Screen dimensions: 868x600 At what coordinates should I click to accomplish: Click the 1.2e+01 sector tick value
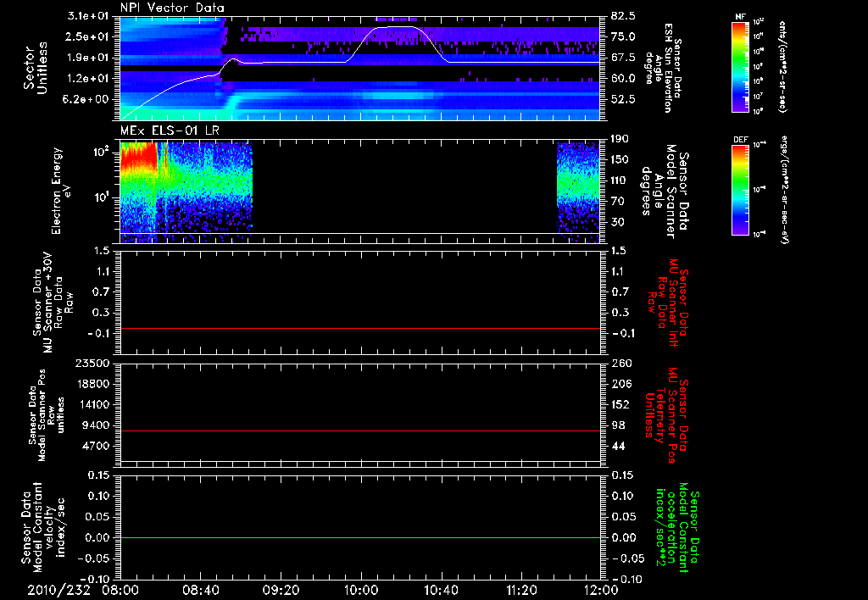coord(89,79)
